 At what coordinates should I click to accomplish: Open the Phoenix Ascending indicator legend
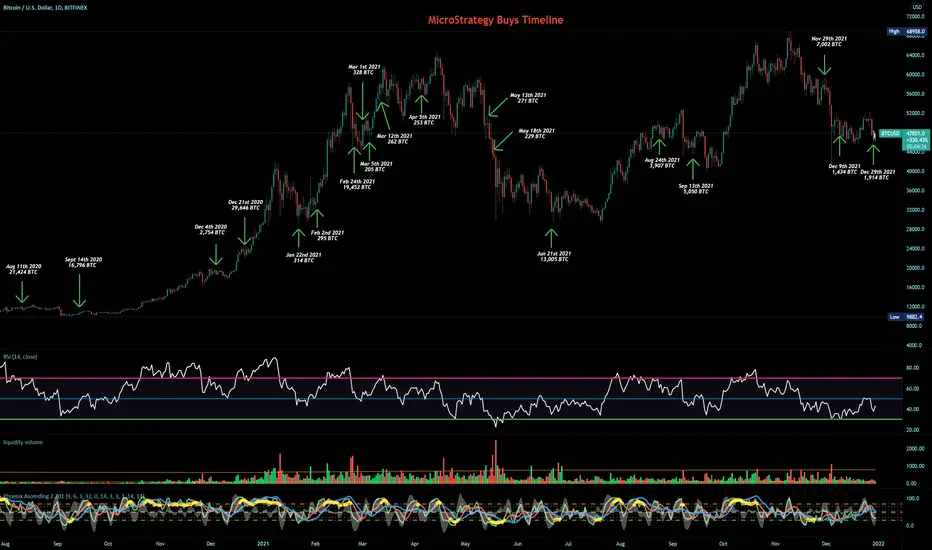click(x=74, y=496)
